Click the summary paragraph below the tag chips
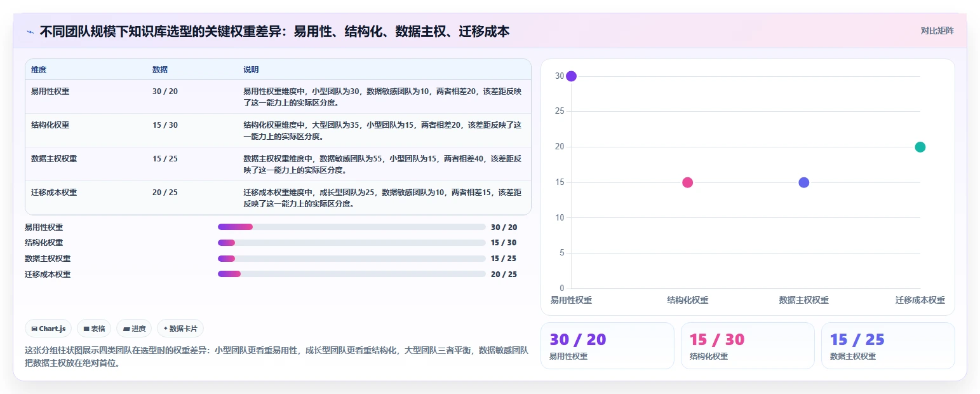 [x=276, y=357]
